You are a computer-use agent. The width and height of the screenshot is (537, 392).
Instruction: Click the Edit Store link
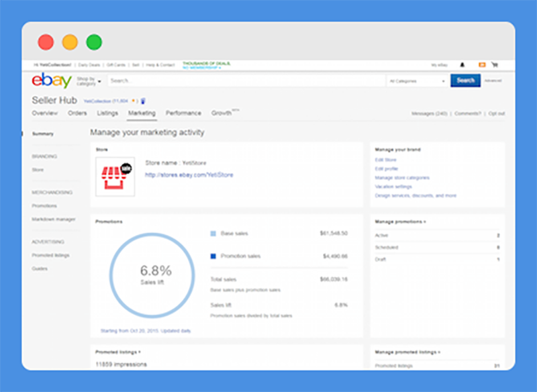tap(385, 160)
